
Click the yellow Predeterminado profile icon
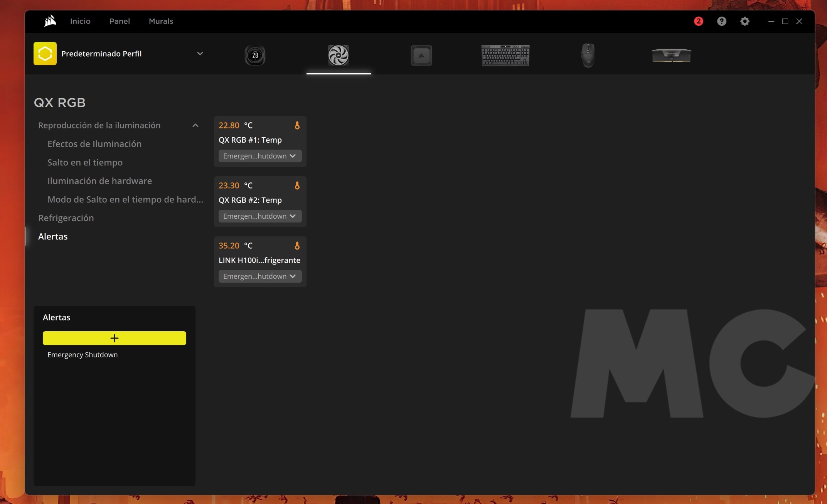pos(45,54)
